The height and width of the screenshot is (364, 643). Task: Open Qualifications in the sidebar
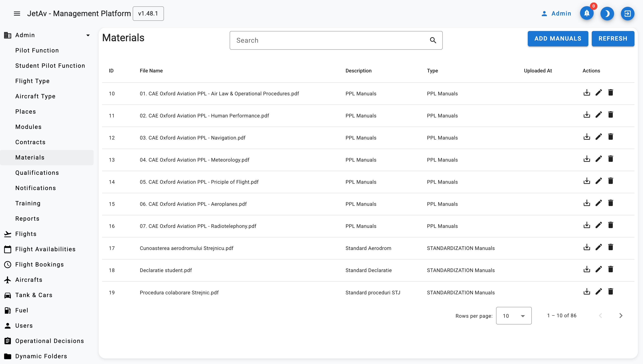tap(37, 173)
